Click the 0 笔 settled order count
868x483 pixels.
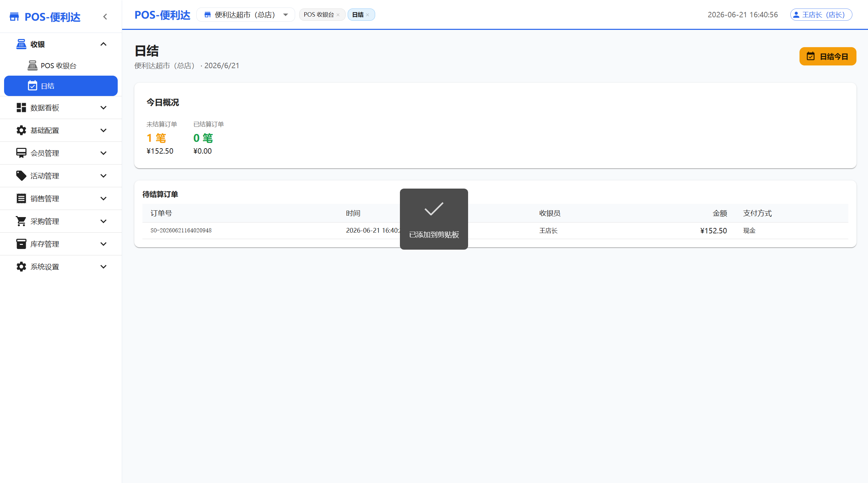tap(203, 138)
